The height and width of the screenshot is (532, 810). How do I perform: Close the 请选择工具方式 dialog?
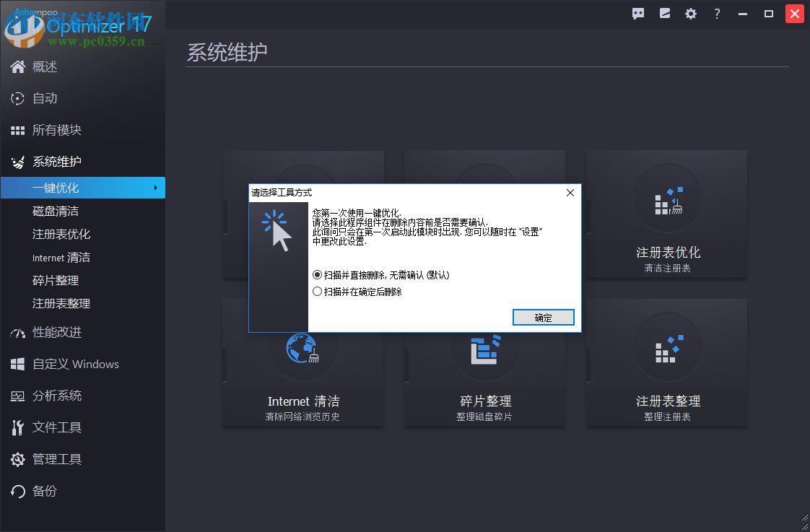pyautogui.click(x=570, y=192)
